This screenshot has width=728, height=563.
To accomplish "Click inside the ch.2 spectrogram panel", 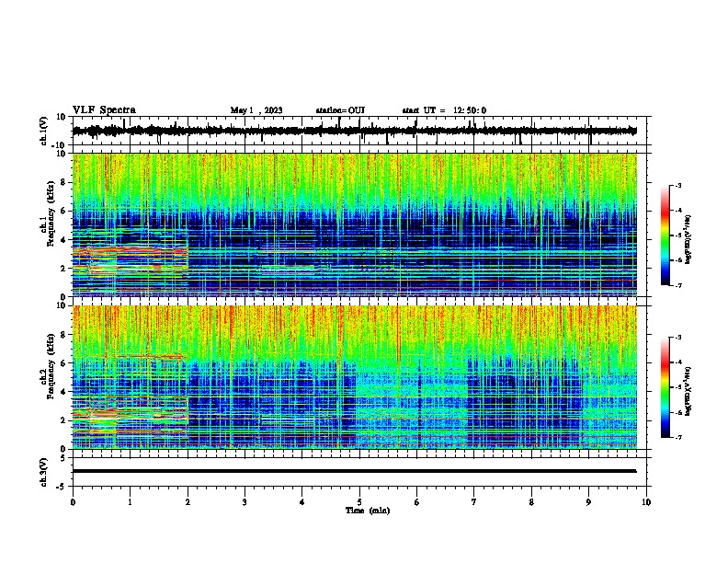I will click(x=355, y=377).
